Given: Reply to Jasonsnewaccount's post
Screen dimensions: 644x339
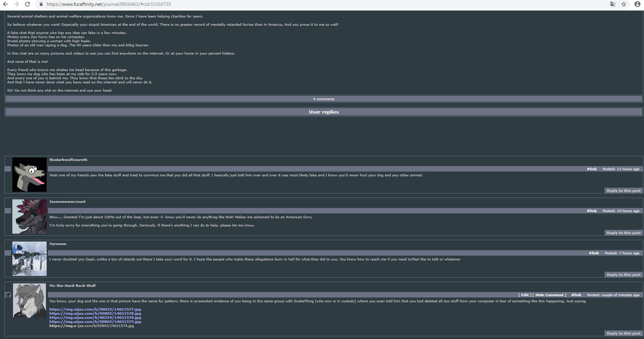Looking at the screenshot, I should pyautogui.click(x=623, y=233).
